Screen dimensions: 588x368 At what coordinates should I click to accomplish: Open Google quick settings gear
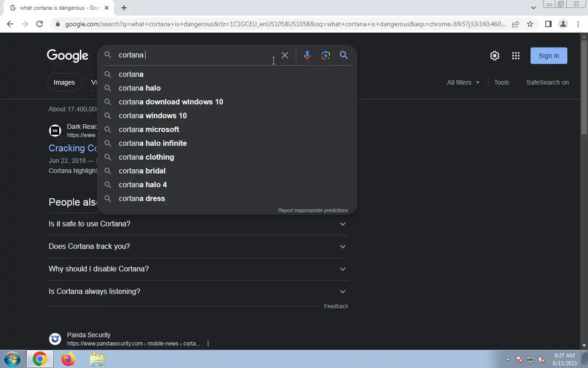[495, 56]
